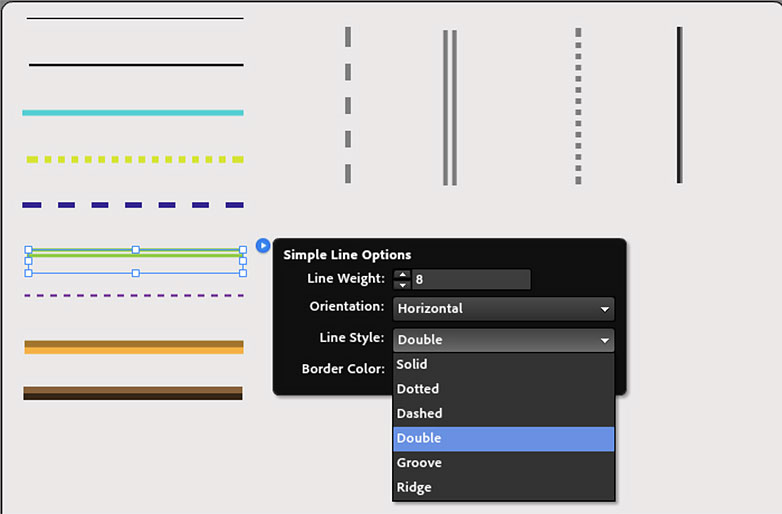This screenshot has height=514, width=782.
Task: Click bottom-center resize handle of selected line
Action: pyautogui.click(x=136, y=273)
